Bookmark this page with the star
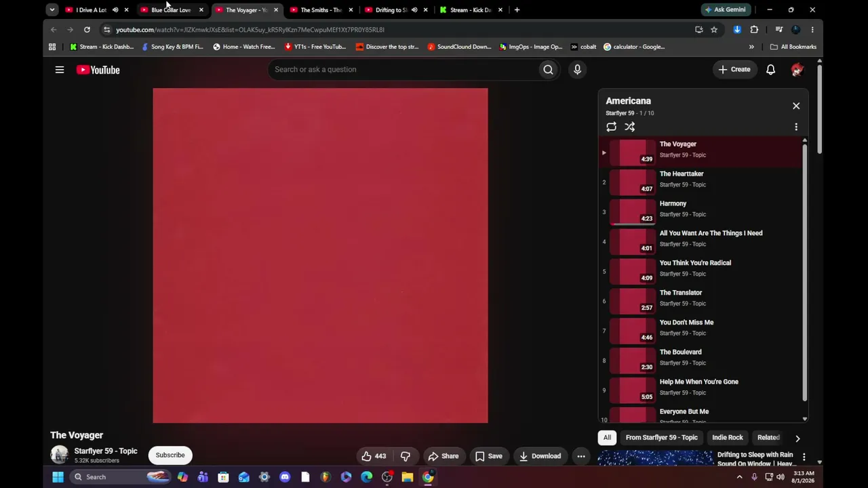Viewport: 868px width, 488px height. (714, 30)
